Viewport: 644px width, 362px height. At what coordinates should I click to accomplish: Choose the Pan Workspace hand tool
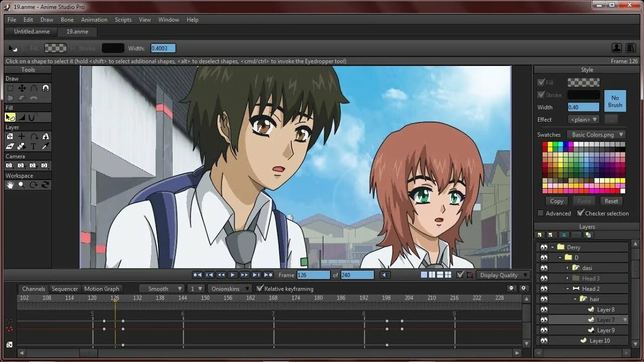pyautogui.click(x=10, y=185)
